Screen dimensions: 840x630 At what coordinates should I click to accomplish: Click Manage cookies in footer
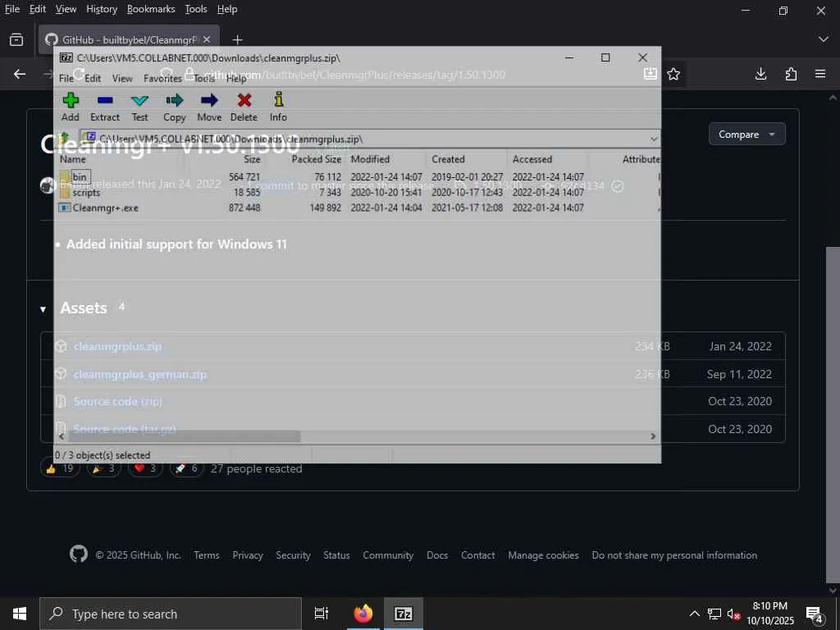[543, 555]
